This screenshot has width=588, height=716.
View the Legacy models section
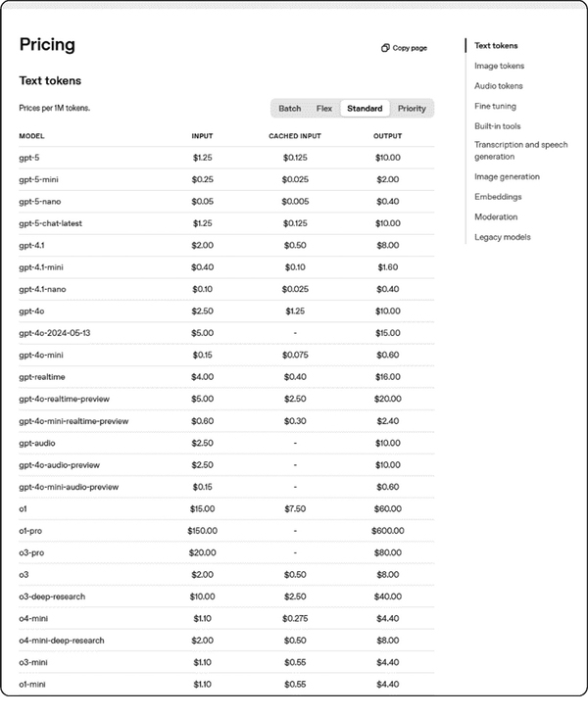[502, 237]
